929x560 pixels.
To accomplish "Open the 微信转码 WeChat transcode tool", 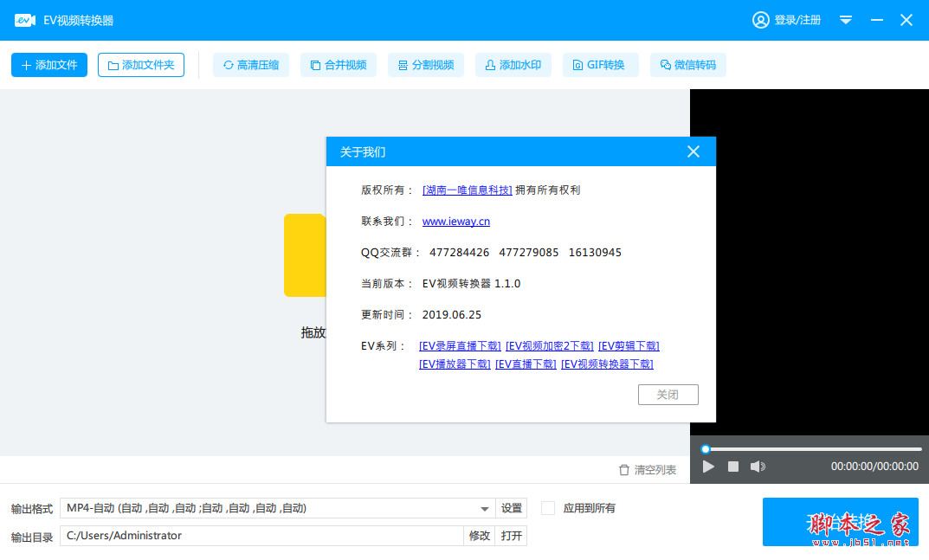I will click(x=687, y=64).
